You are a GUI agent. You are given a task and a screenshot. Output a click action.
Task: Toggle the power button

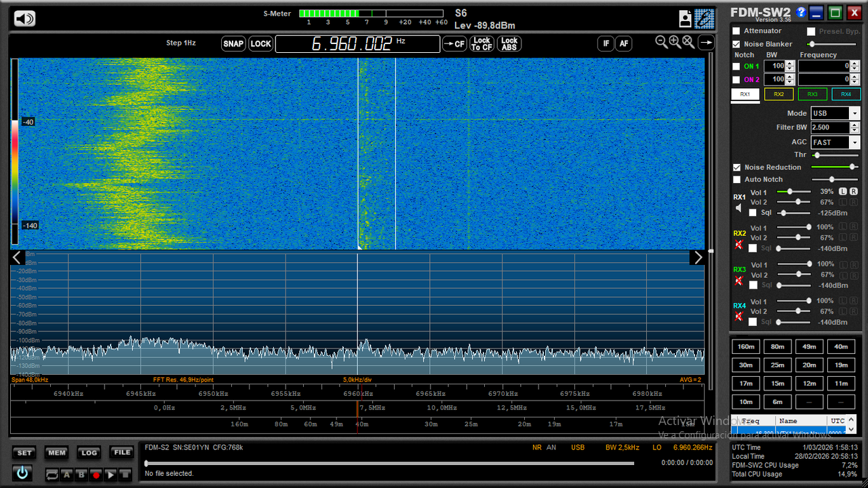pyautogui.click(x=22, y=473)
